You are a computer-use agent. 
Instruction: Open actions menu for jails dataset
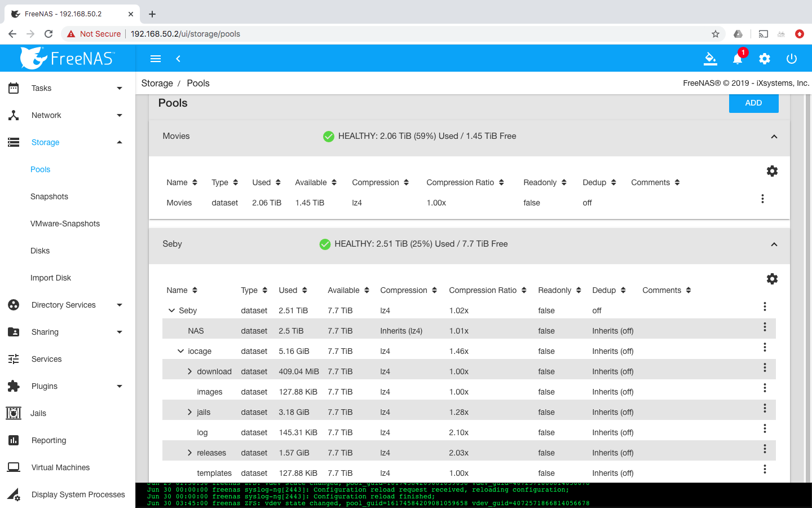[765, 408]
